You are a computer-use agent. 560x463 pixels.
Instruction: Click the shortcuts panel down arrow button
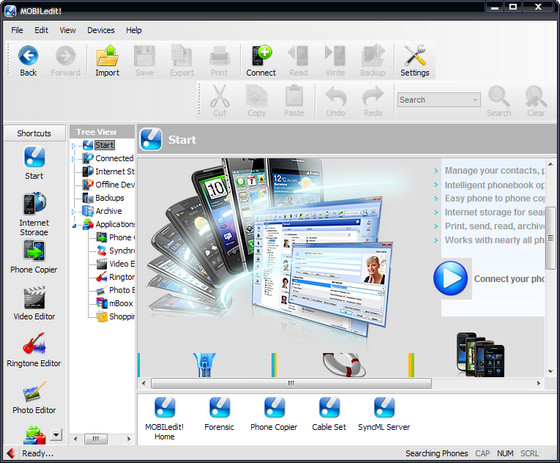click(56, 434)
